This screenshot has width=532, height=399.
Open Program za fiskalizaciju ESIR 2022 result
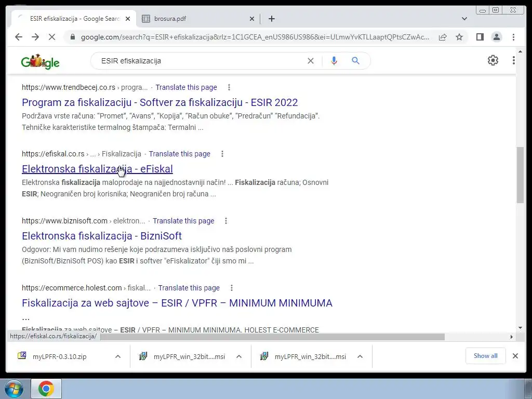click(x=160, y=102)
